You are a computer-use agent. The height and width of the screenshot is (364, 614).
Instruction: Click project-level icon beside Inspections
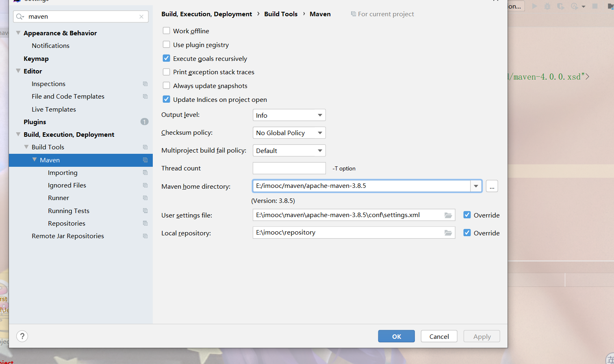pos(145,84)
